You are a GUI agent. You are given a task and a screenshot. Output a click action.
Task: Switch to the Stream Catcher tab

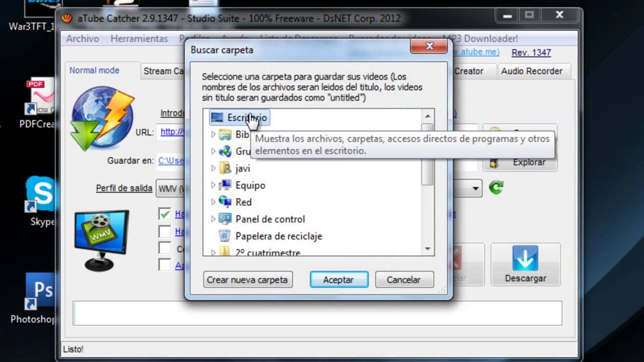pyautogui.click(x=163, y=71)
